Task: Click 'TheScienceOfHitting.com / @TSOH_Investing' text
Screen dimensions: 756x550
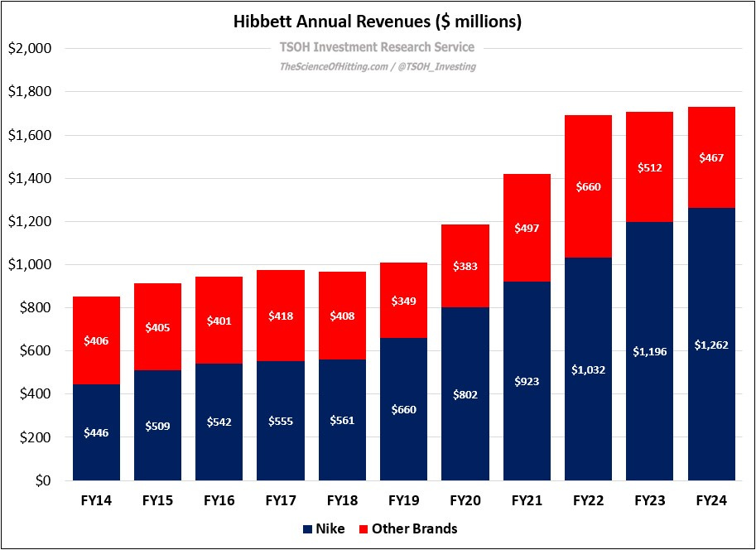Action: (x=378, y=66)
